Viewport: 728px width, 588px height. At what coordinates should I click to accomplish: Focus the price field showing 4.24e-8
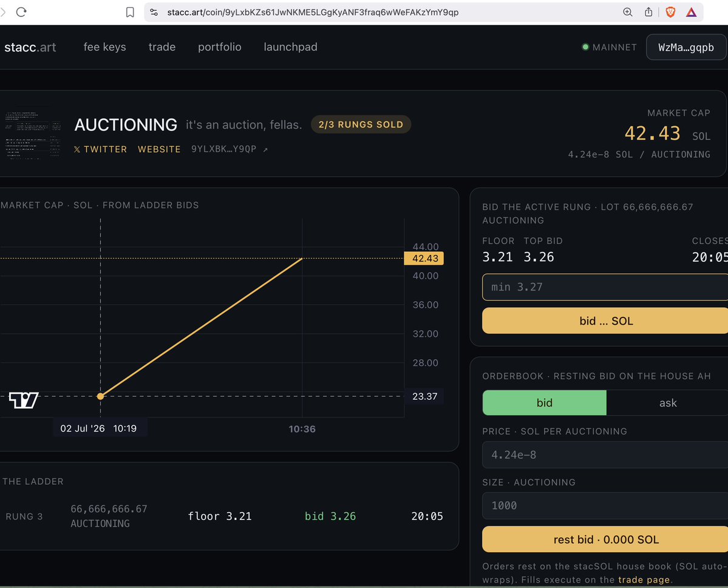click(x=605, y=455)
